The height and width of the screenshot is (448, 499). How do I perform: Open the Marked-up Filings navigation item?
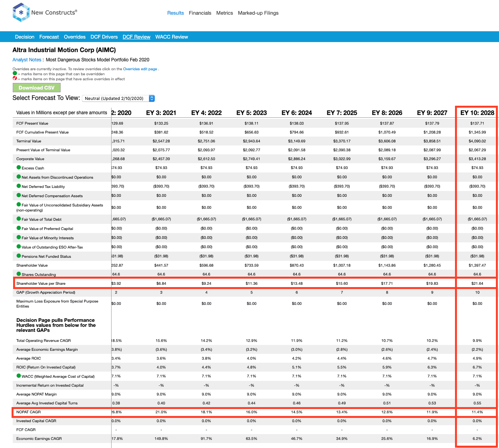click(258, 13)
